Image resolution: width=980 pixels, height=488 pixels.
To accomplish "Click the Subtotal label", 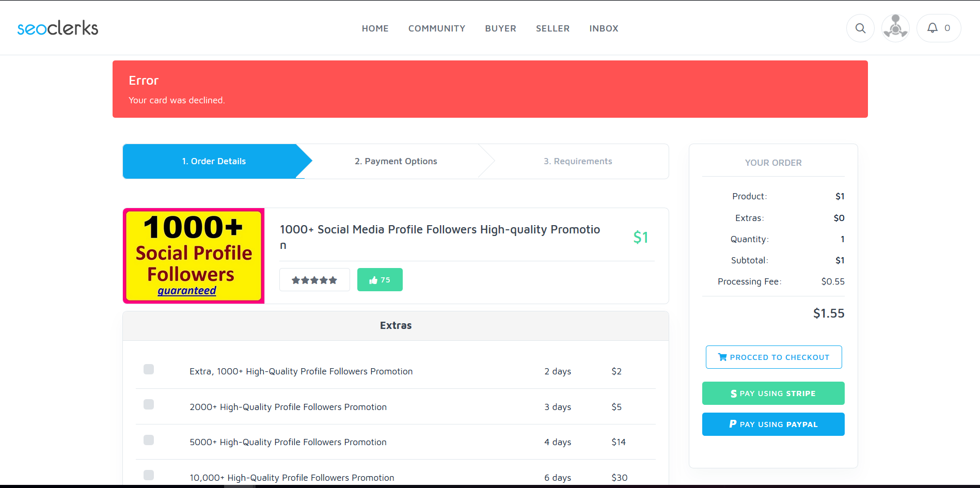I will pos(750,260).
